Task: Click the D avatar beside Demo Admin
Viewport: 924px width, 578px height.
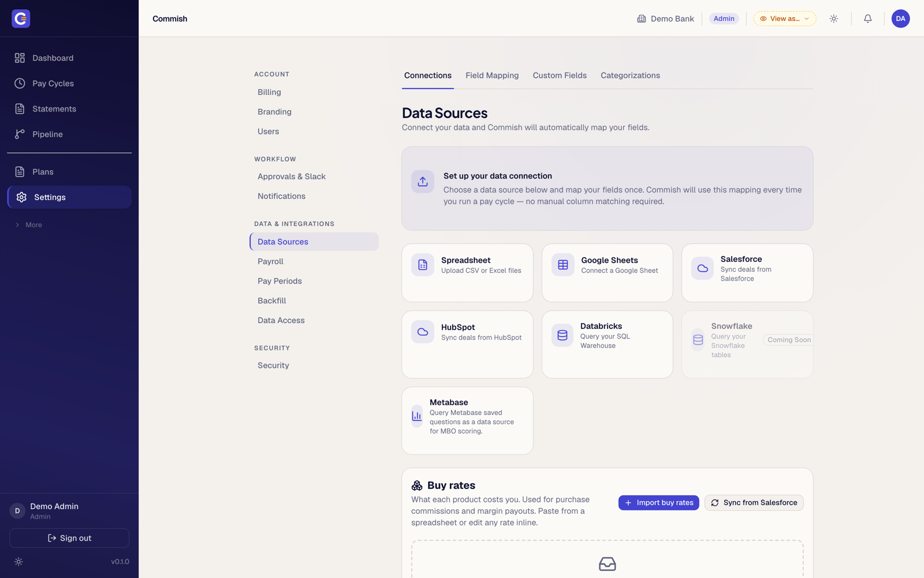Action: [17, 511]
